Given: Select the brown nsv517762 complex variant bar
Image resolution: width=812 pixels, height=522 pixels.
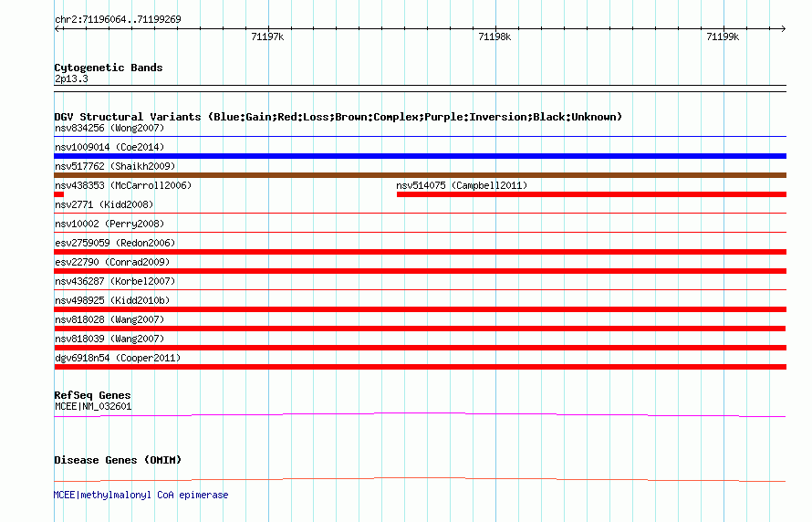Looking at the screenshot, I should click(420, 175).
